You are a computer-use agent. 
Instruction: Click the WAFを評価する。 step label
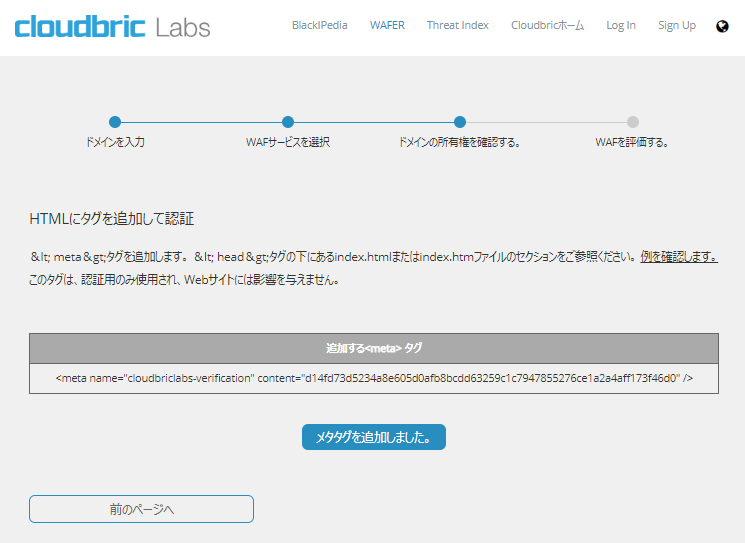(x=632, y=142)
